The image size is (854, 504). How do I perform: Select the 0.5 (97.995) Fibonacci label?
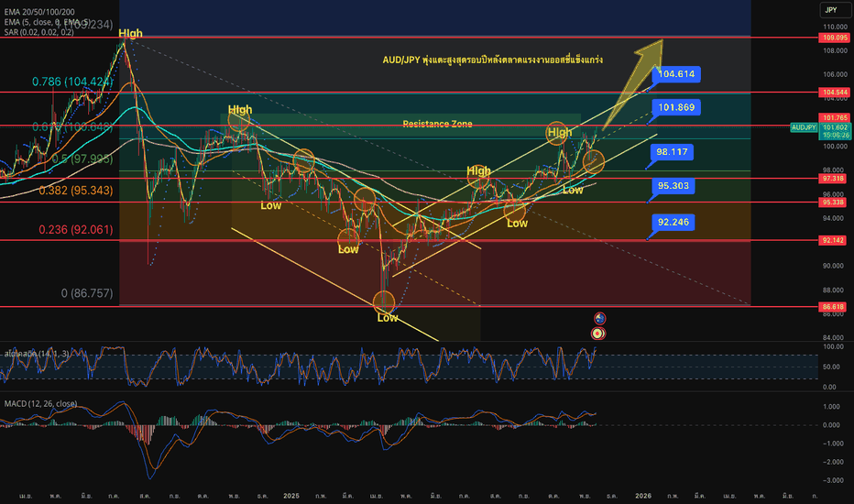click(x=82, y=159)
